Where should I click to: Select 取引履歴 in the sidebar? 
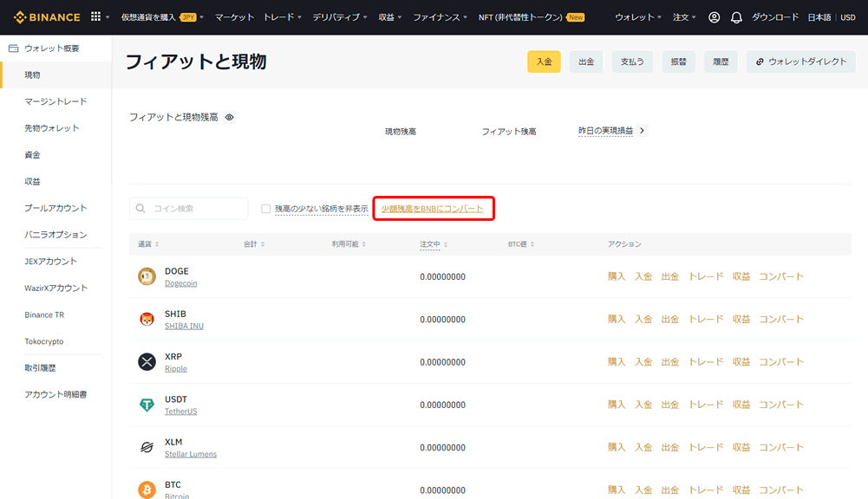pos(40,368)
